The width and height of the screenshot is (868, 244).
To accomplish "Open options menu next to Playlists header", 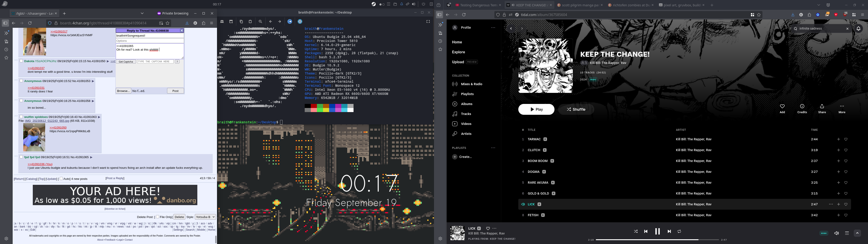I will [x=493, y=148].
